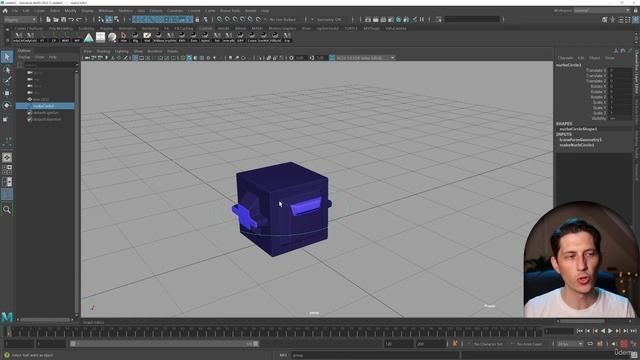
Task: Open the Outliner Display menu
Action: (24, 57)
